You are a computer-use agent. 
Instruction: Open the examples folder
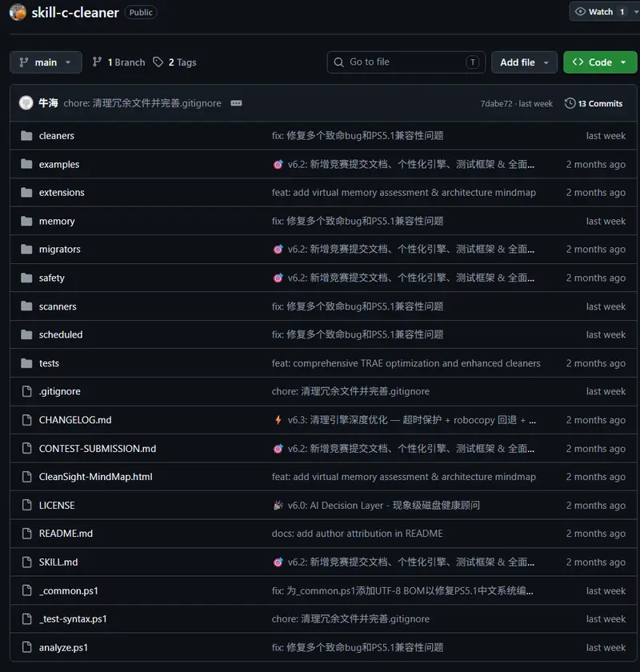tap(59, 165)
